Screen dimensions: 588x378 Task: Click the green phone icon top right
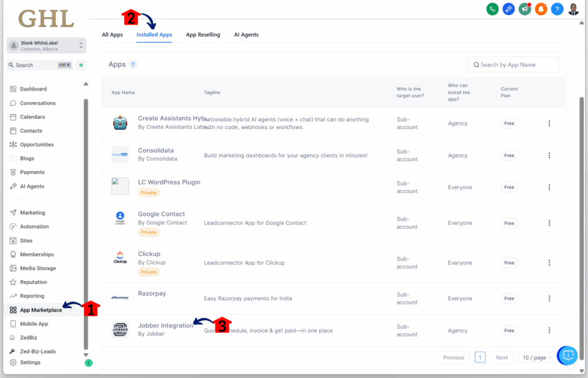tap(492, 9)
